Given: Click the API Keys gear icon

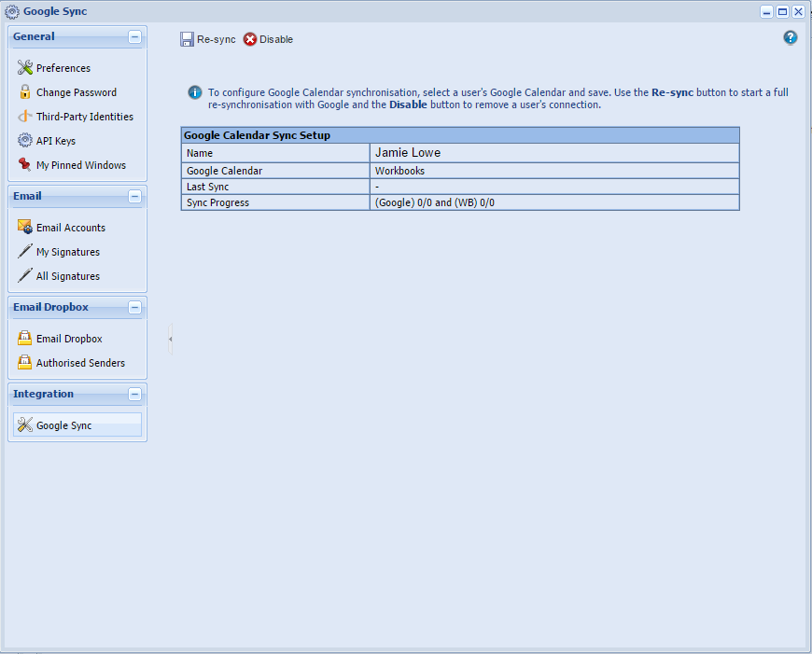Looking at the screenshot, I should (25, 140).
